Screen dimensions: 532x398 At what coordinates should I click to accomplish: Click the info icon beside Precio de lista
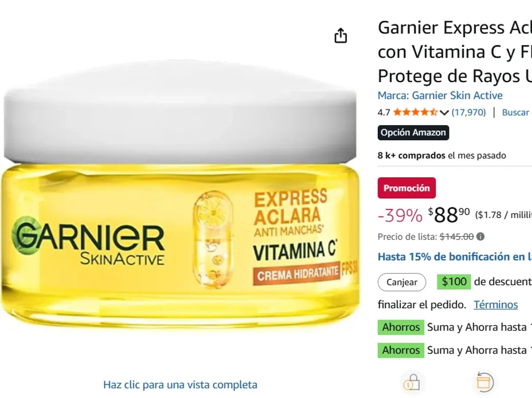[x=480, y=236]
